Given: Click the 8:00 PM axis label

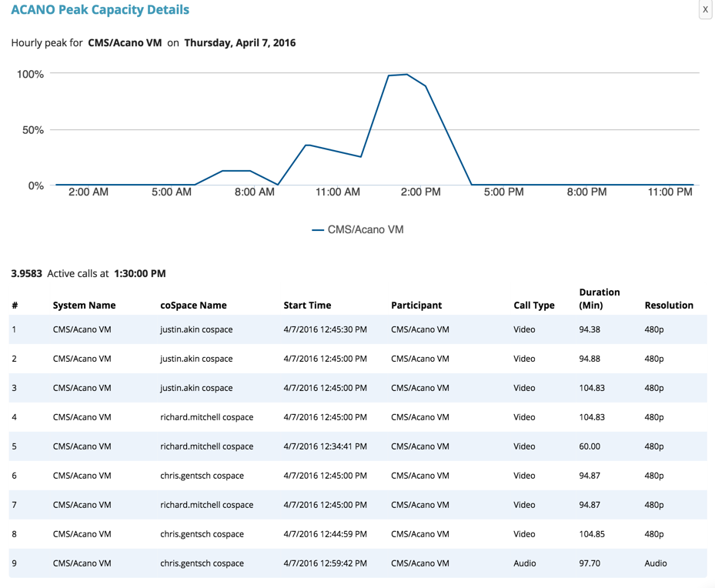Looking at the screenshot, I should (586, 192).
